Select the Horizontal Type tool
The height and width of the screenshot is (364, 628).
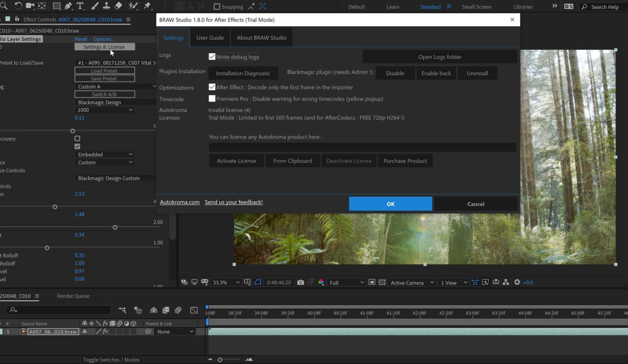pos(80,6)
